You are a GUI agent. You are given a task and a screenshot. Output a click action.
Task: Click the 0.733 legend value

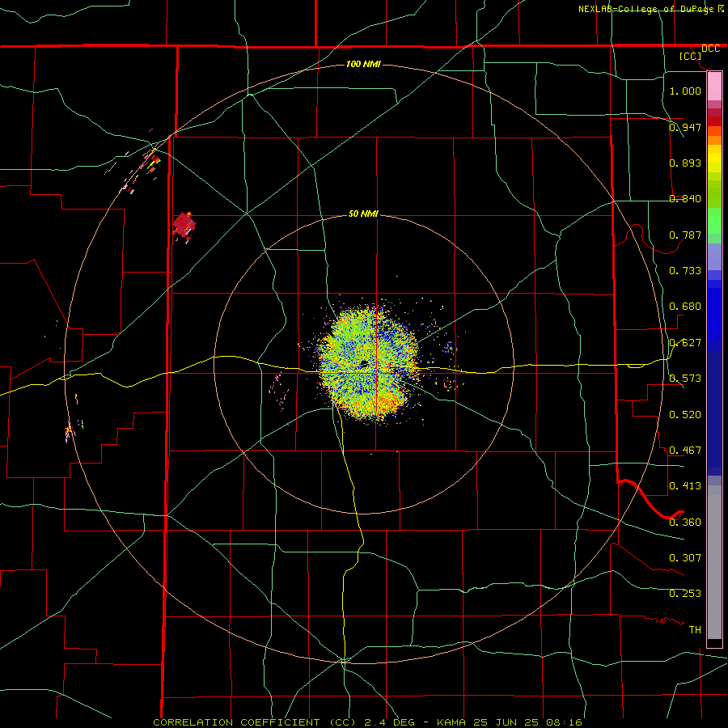pyautogui.click(x=685, y=270)
